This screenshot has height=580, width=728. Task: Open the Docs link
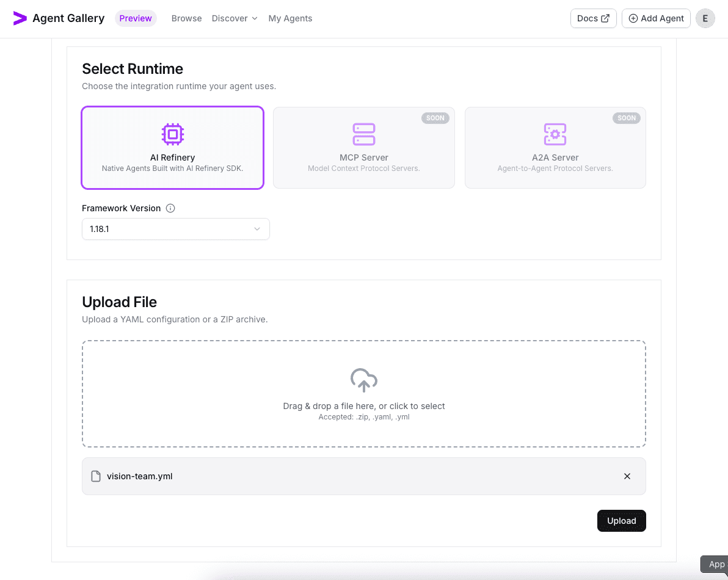[593, 18]
